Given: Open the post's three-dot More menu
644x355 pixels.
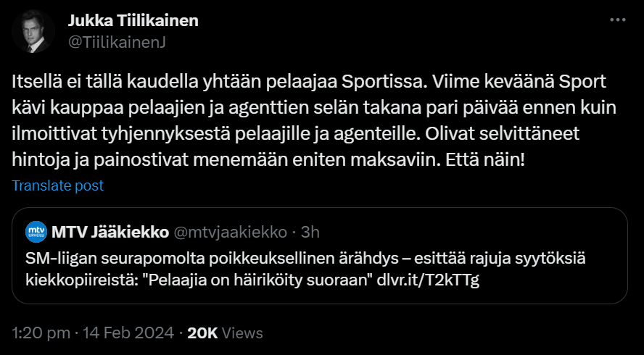Looking at the screenshot, I should coord(616,20).
